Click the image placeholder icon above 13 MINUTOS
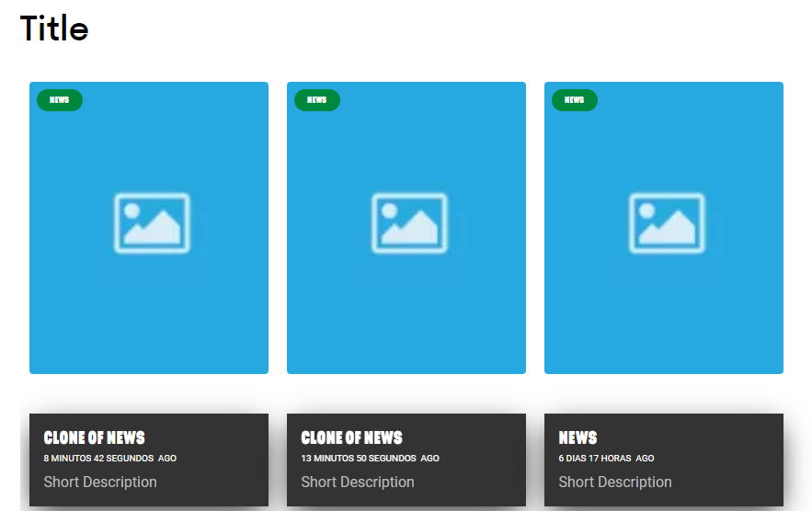The image size is (812, 511). pyautogui.click(x=409, y=223)
